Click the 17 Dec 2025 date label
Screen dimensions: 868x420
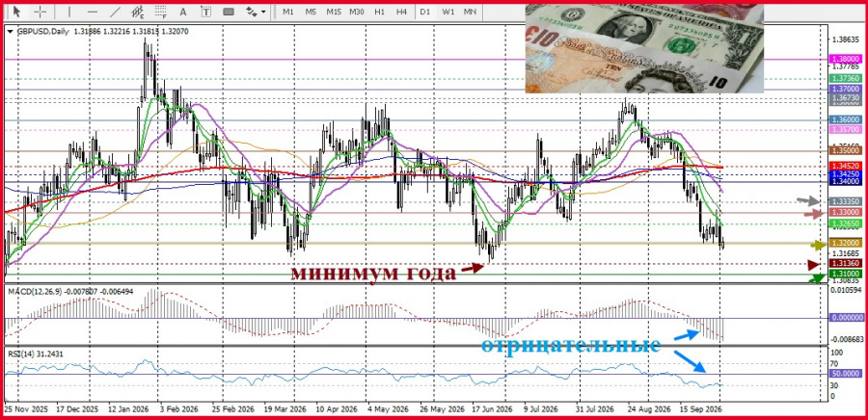tap(77, 410)
